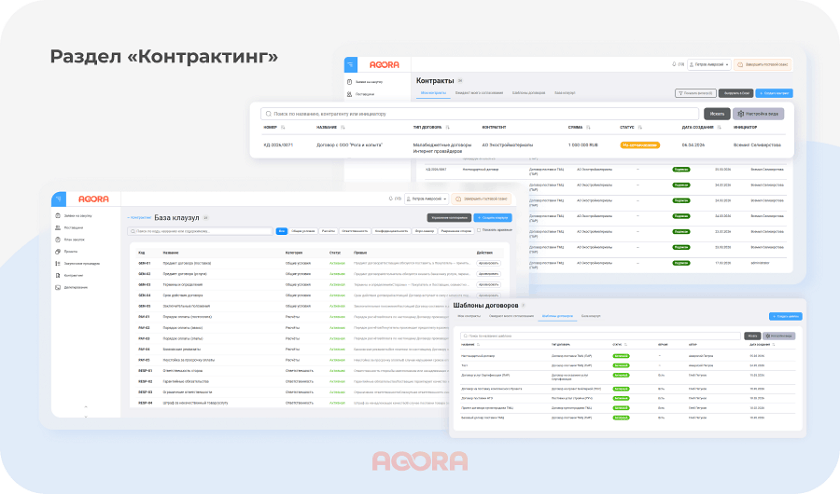This screenshot has height=494, width=840.
Task: Filter clauses by Расчёты
Action: (x=328, y=231)
